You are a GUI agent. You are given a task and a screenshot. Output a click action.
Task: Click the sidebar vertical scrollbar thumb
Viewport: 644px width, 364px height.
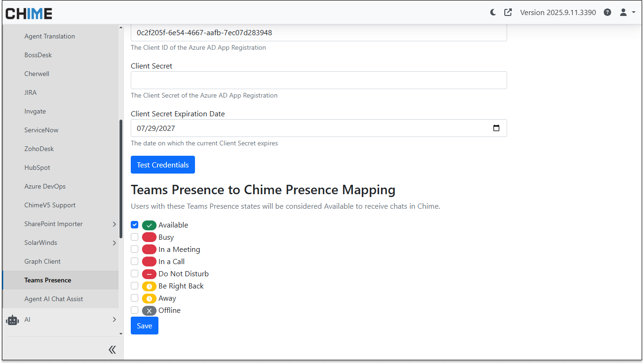tap(121, 179)
